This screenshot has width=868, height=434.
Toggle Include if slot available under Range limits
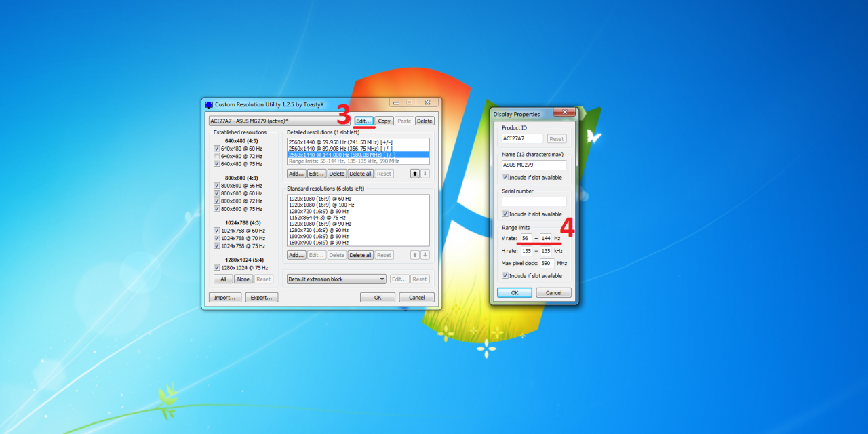click(x=505, y=276)
